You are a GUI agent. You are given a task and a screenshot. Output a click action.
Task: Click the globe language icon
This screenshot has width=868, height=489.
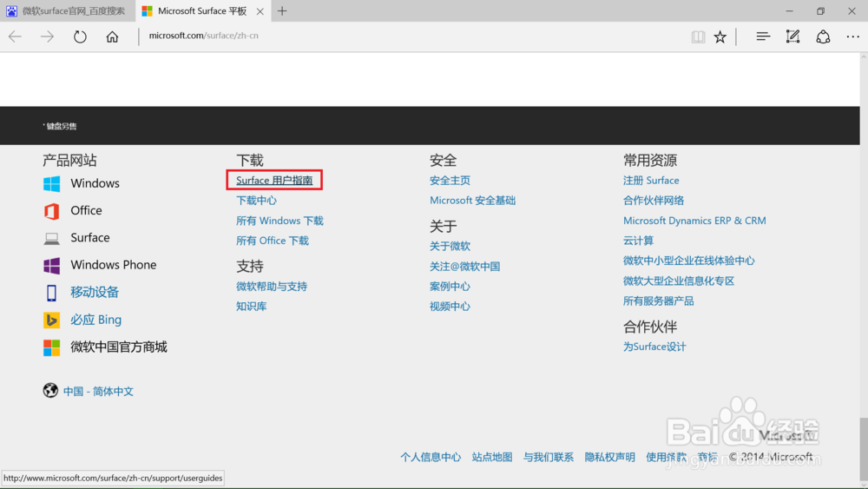(x=50, y=391)
